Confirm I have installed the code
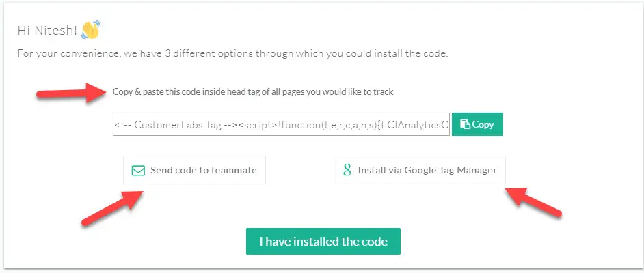The height and width of the screenshot is (273, 644). click(323, 241)
